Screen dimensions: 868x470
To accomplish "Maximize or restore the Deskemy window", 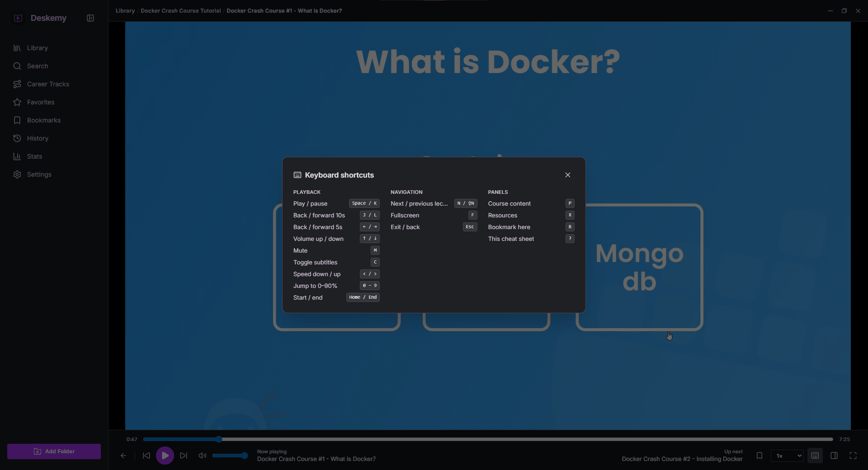I will (x=844, y=11).
